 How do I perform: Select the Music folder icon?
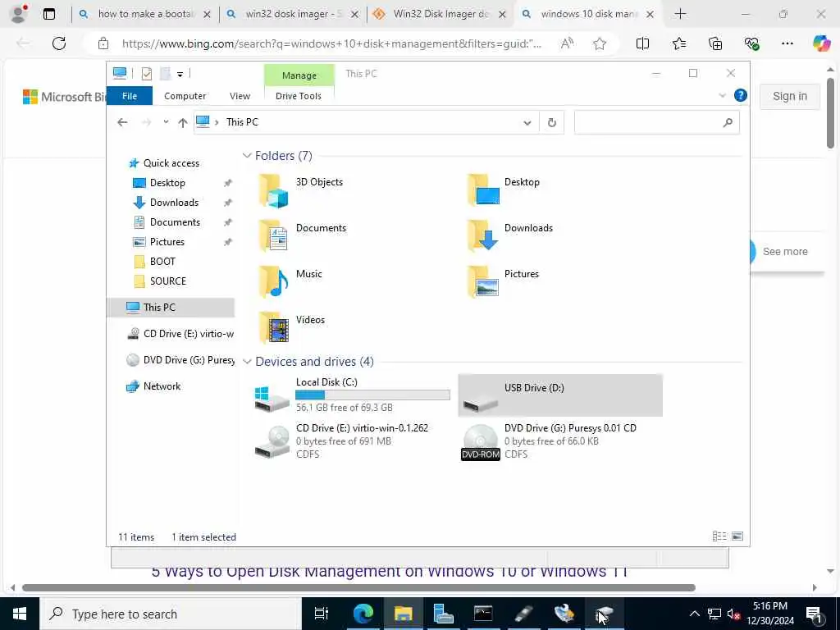tap(274, 282)
